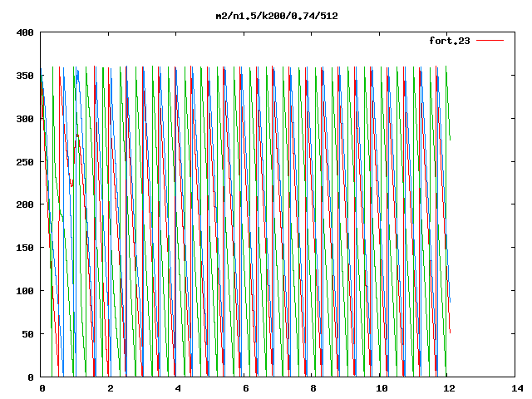Viewport: 532px width, 399px height.
Task: Click y-axis label 250
Action: pyautogui.click(x=25, y=162)
